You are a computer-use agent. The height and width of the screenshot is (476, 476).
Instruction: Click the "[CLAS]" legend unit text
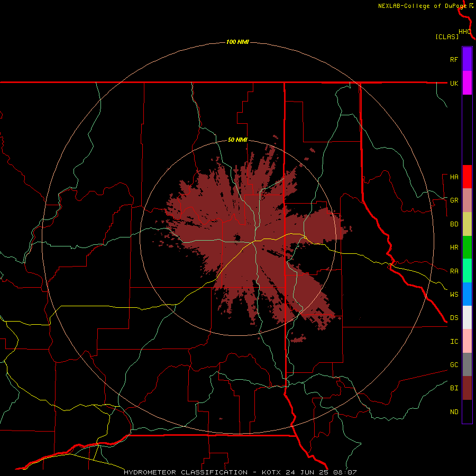click(447, 37)
